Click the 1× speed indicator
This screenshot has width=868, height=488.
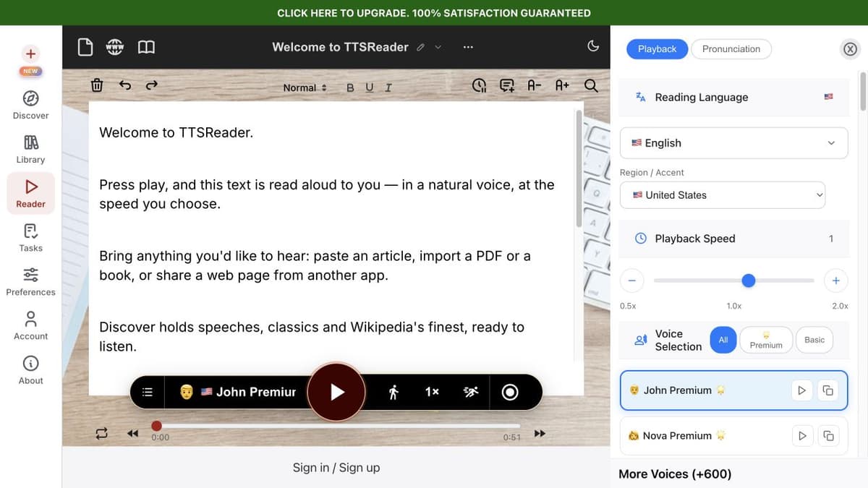click(x=432, y=392)
